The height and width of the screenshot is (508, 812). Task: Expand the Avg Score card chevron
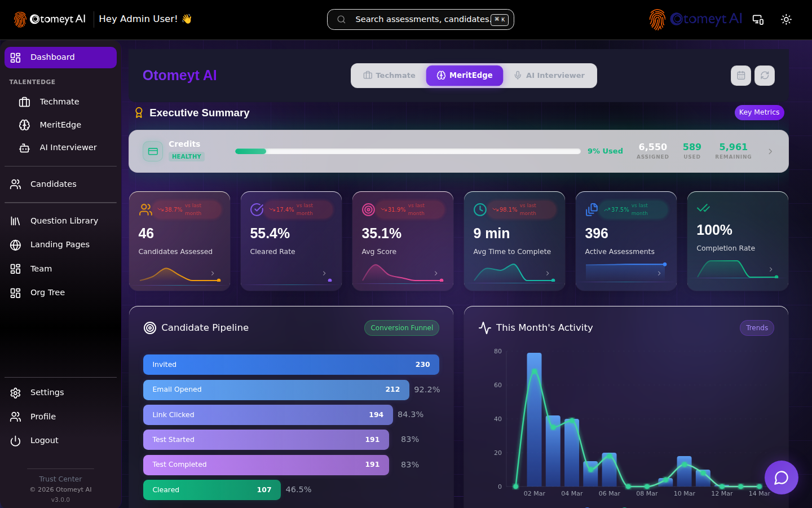[436, 273]
